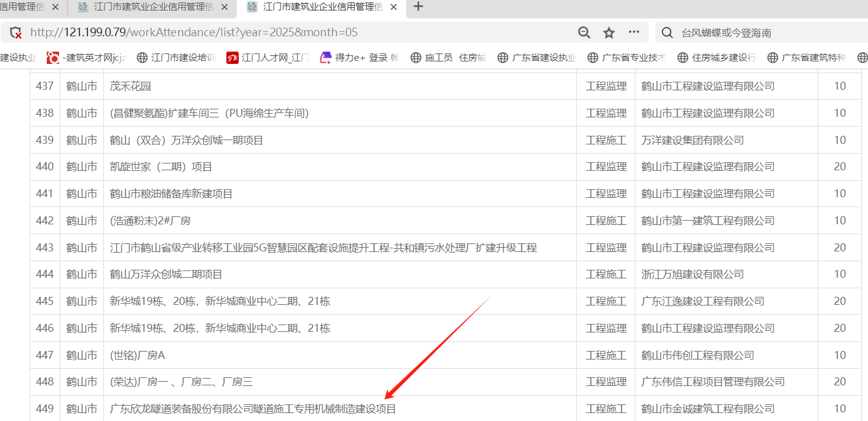868x421 pixels.
Task: Open the 广东省建设执业 bookmark
Action: pos(537,58)
